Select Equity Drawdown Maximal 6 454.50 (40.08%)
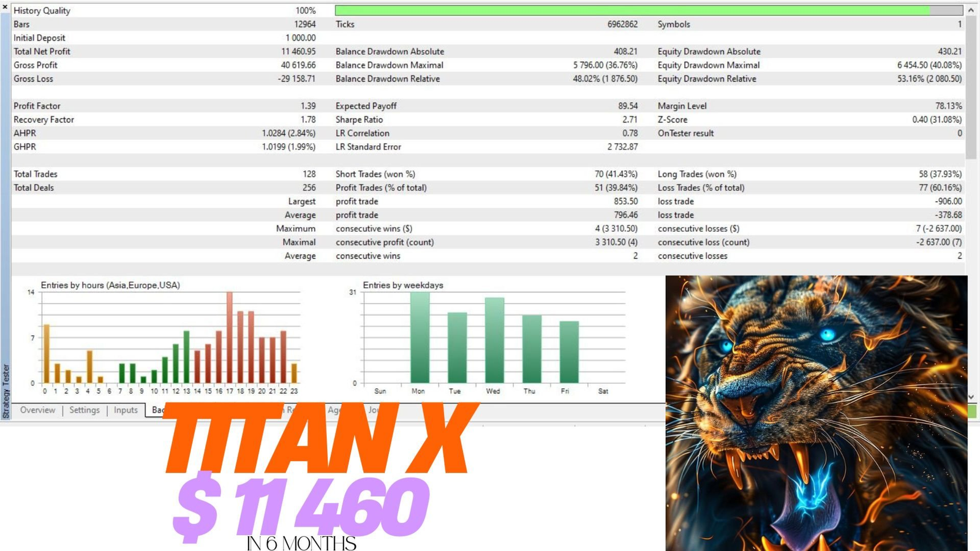The image size is (980, 551). coord(930,65)
